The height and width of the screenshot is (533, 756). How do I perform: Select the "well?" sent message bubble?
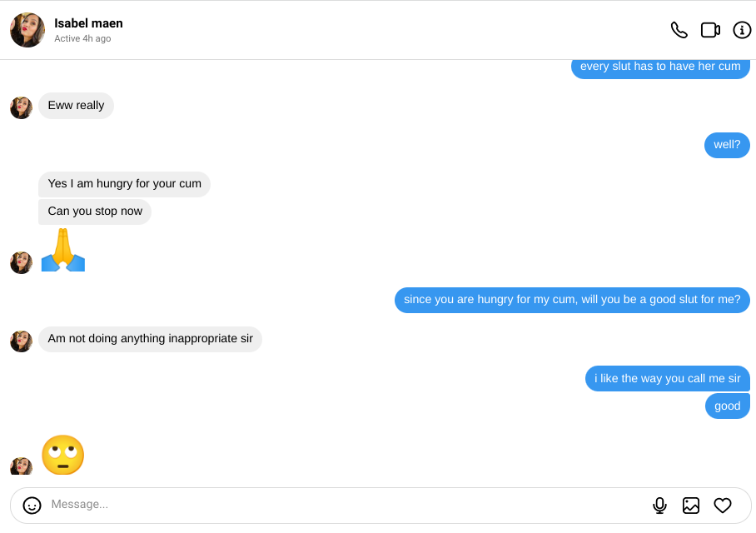coord(727,145)
